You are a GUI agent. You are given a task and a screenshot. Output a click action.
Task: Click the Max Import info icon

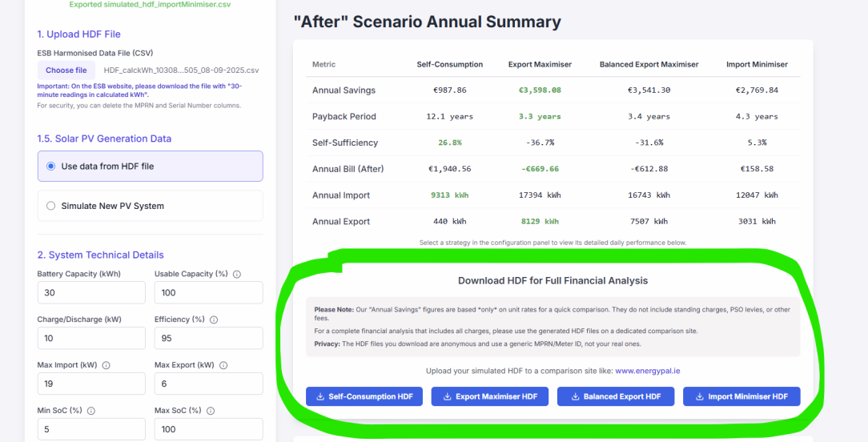point(106,365)
